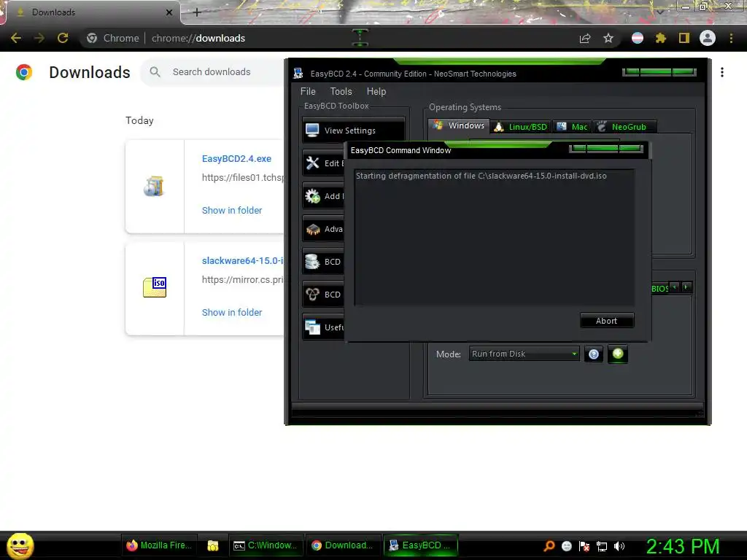Click the left tab scroll arrow near BIOS
Image resolution: width=747 pixels, height=560 pixels.
click(675, 287)
